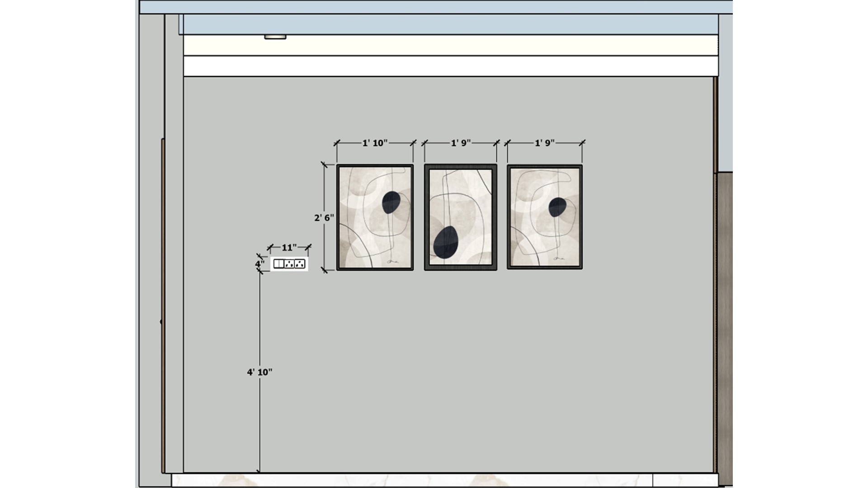Select the left framed abstract artwork
The height and width of the screenshot is (488, 868).
(x=375, y=217)
